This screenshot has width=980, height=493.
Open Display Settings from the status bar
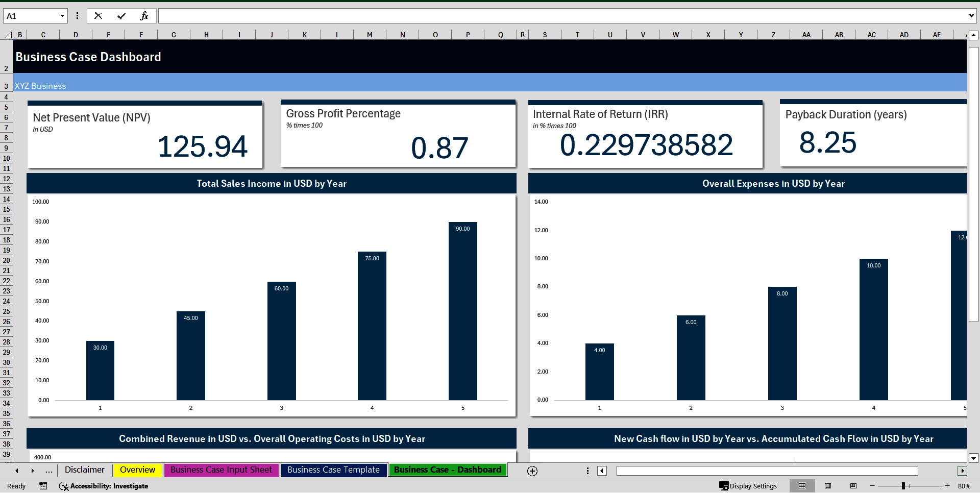pyautogui.click(x=749, y=486)
